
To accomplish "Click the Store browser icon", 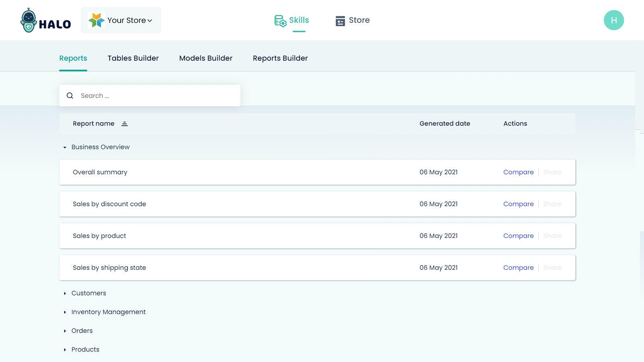I will tap(340, 20).
